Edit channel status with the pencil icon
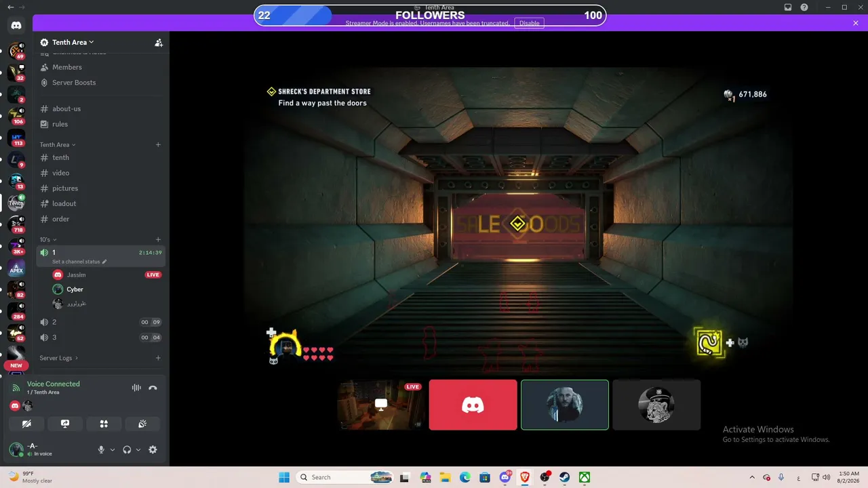Viewport: 868px width, 488px height. pos(104,262)
